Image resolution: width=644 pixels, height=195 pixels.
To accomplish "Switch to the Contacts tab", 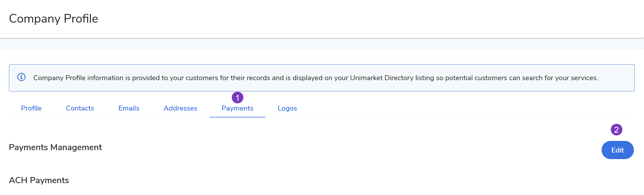I will point(80,108).
